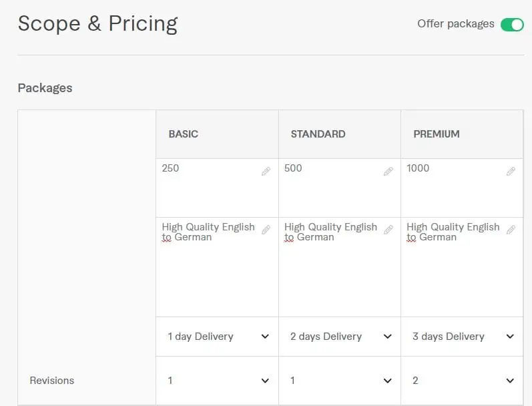Click pencil icon in Basic 250 field

(266, 172)
